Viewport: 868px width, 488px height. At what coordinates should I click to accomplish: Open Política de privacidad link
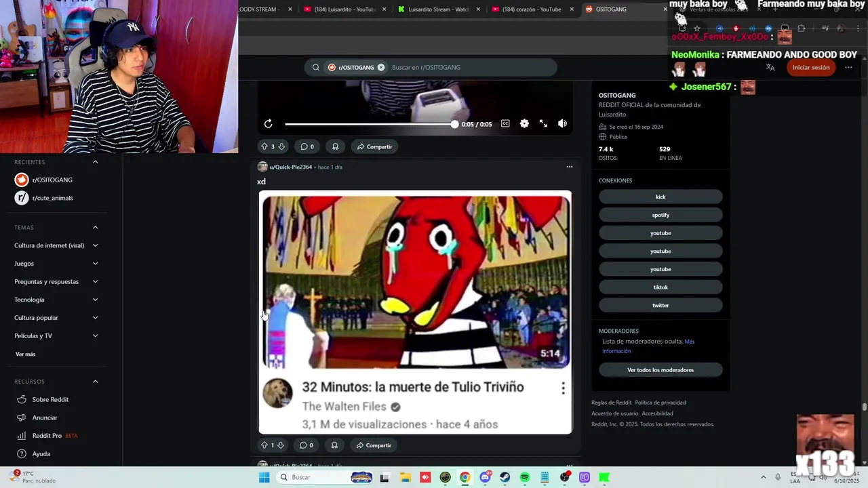click(660, 403)
